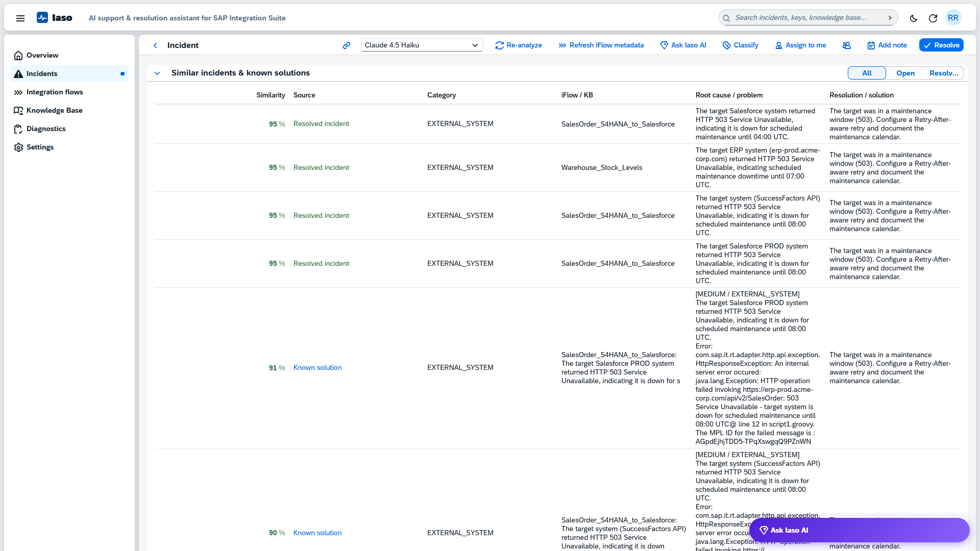980x551 pixels.
Task: Click Resolution / solution column header
Action: 862,95
